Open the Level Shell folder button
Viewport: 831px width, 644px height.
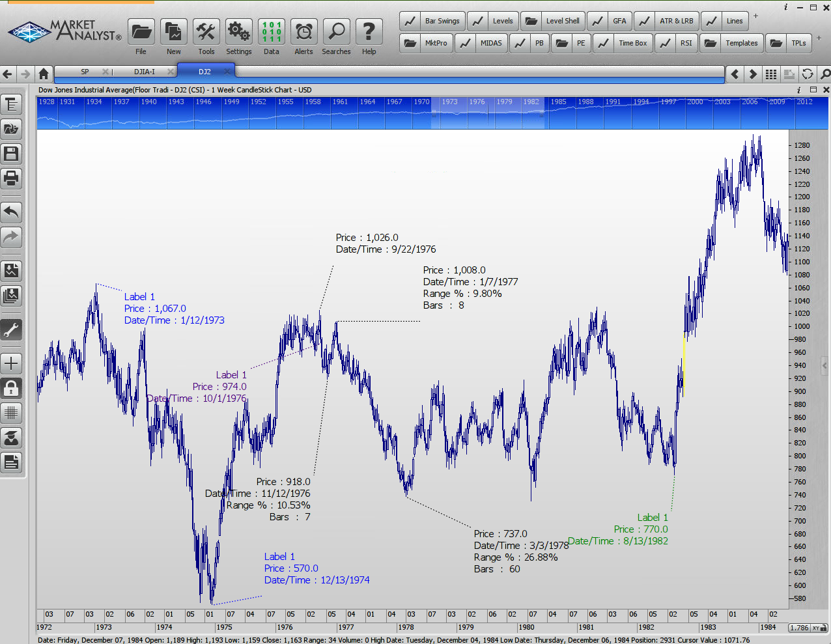pos(553,21)
